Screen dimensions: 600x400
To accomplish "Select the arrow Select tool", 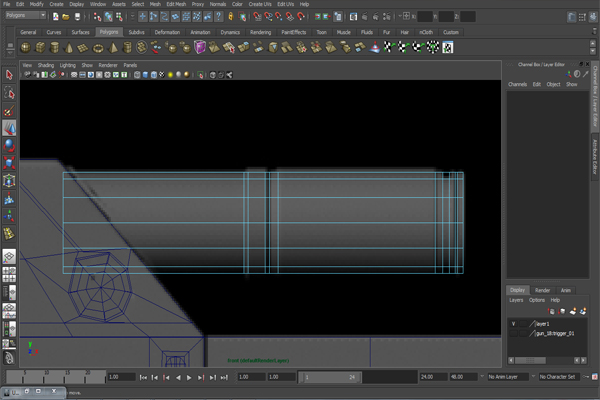I will tap(9, 75).
